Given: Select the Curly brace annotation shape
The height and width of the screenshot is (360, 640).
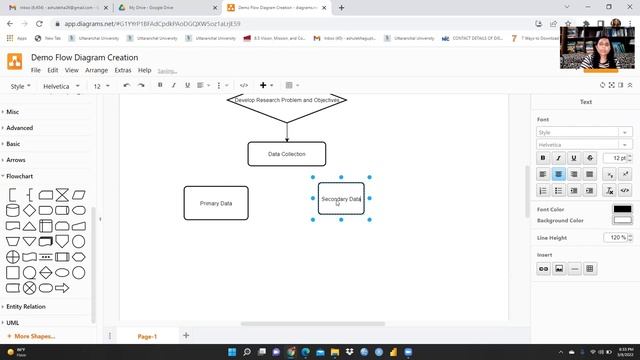Looking at the screenshot, I should coord(29,195).
